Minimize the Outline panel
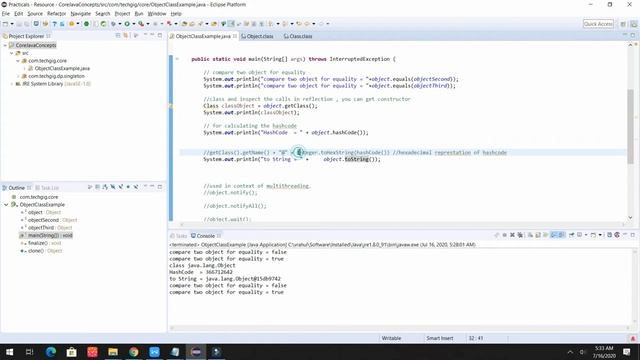 pos(152,187)
